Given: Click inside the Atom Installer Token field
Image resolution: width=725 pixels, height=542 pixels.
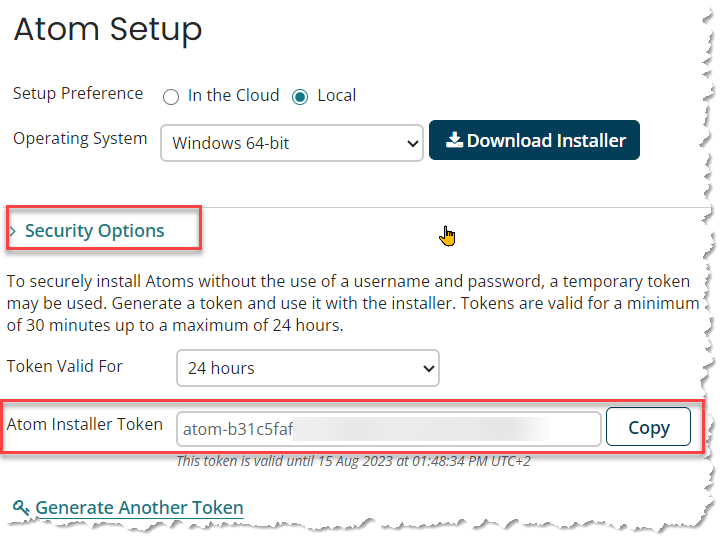Looking at the screenshot, I should tap(388, 429).
